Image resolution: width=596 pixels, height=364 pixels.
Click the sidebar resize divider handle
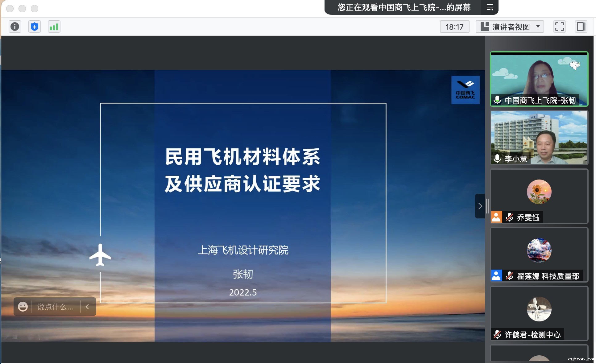tap(487, 206)
